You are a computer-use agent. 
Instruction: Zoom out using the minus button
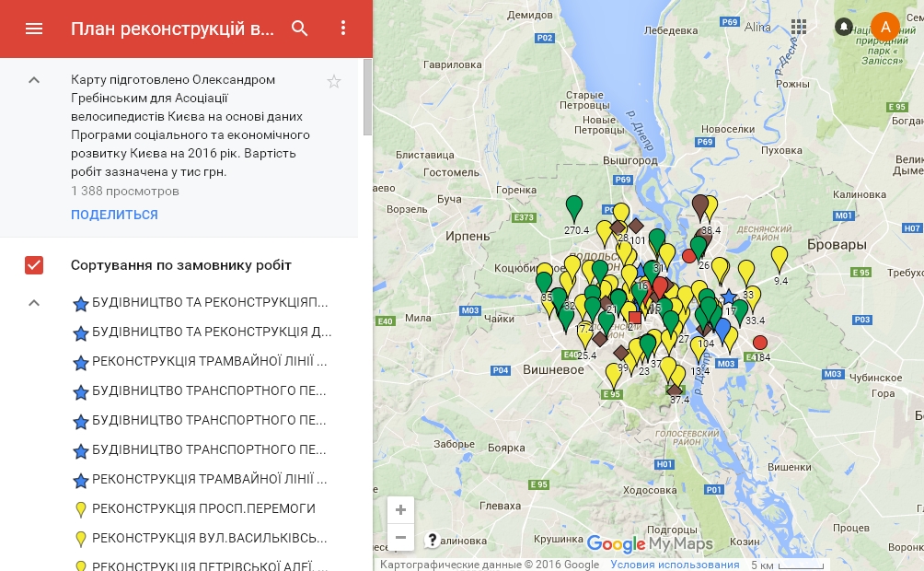point(400,537)
